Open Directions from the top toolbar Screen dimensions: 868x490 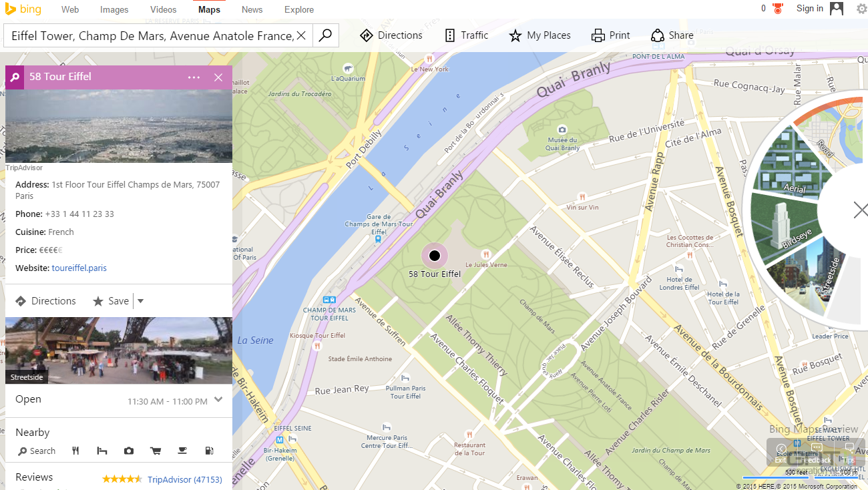(391, 35)
